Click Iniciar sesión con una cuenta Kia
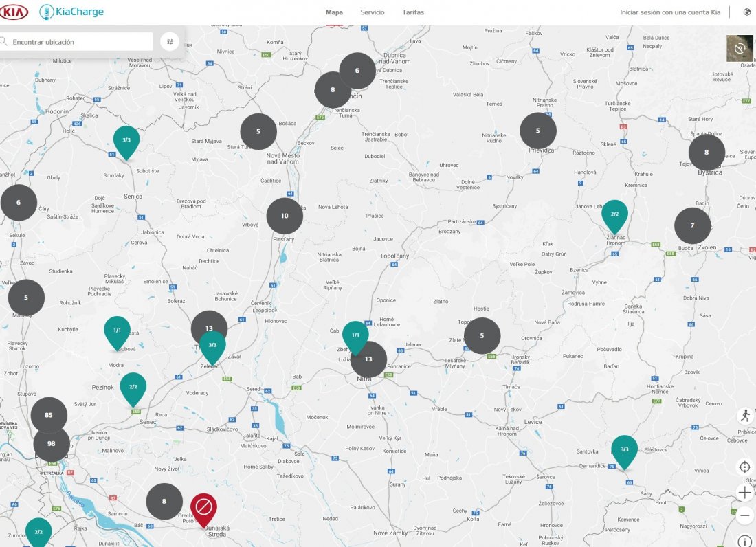The width and height of the screenshot is (756, 547). (x=670, y=12)
